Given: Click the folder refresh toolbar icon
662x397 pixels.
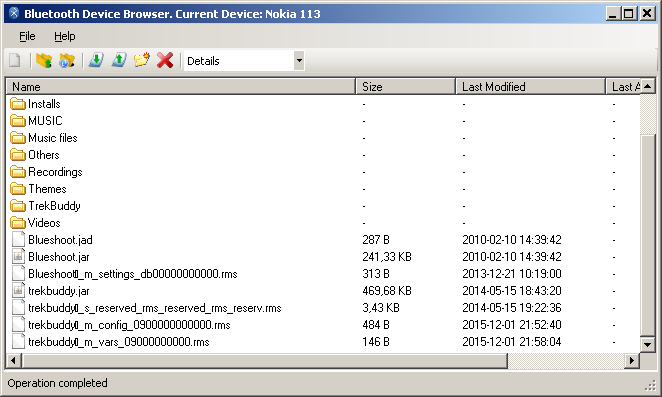Looking at the screenshot, I should pyautogui.click(x=67, y=60).
